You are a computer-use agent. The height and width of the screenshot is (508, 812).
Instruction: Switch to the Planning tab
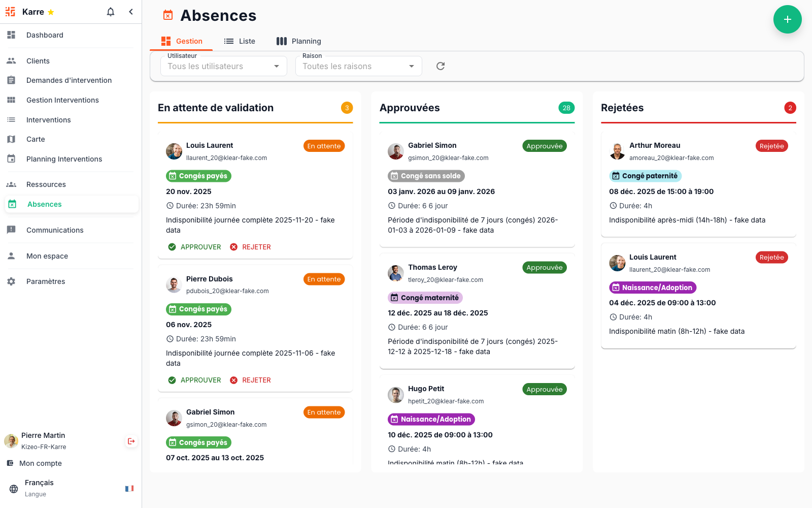coord(298,41)
